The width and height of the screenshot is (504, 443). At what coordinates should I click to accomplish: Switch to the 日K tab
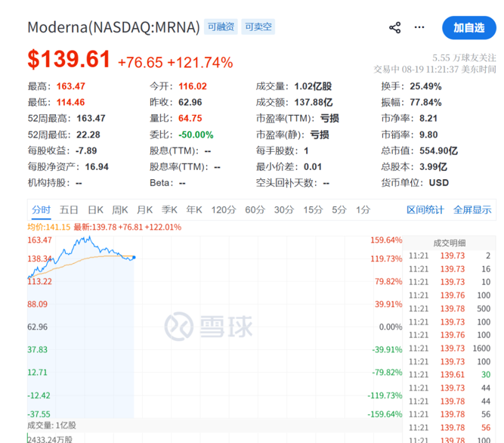point(95,210)
